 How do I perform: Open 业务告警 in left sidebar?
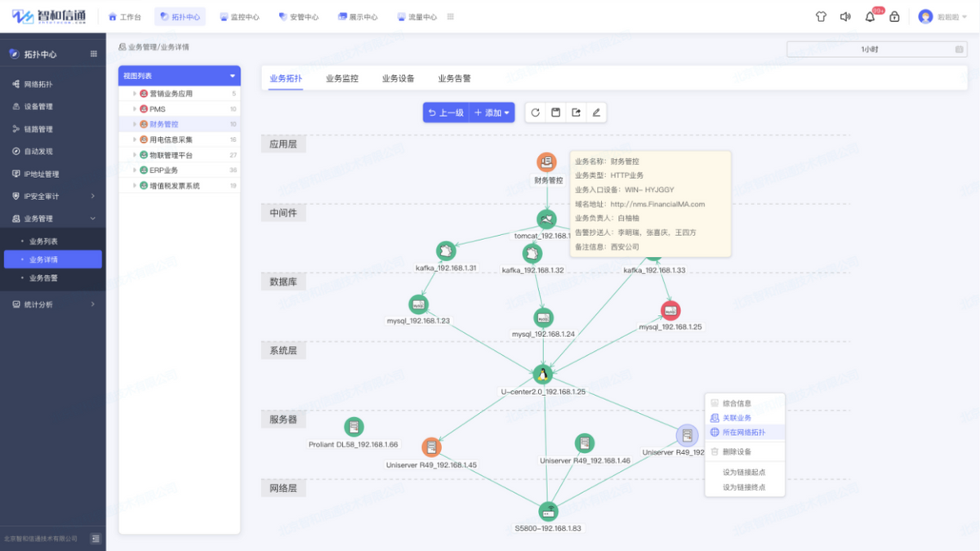click(x=43, y=278)
